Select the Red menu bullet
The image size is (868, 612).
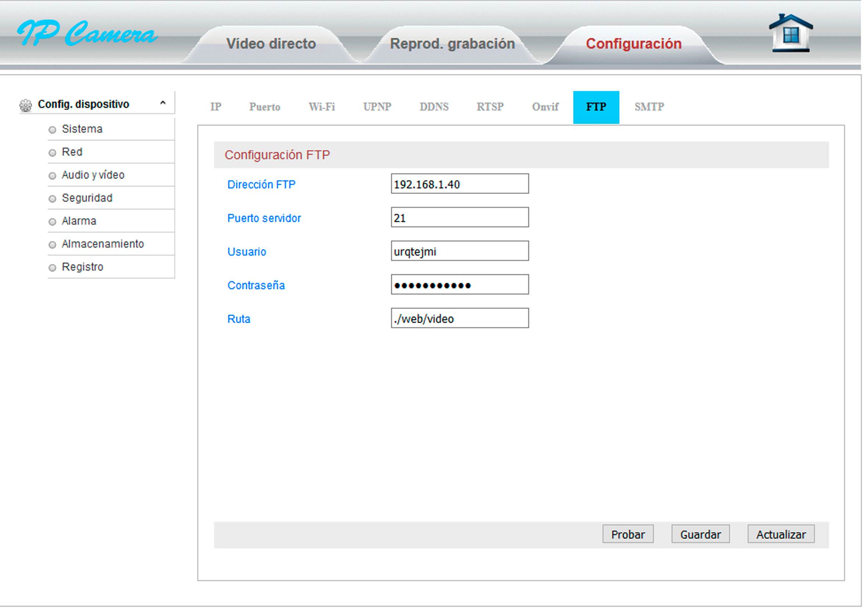click(x=53, y=153)
